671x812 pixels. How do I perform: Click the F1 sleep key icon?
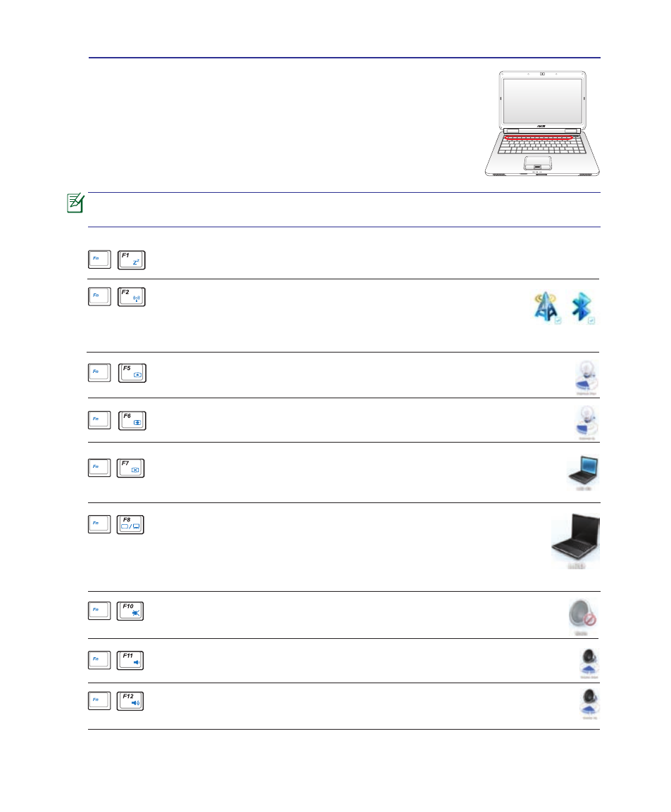[x=131, y=260]
